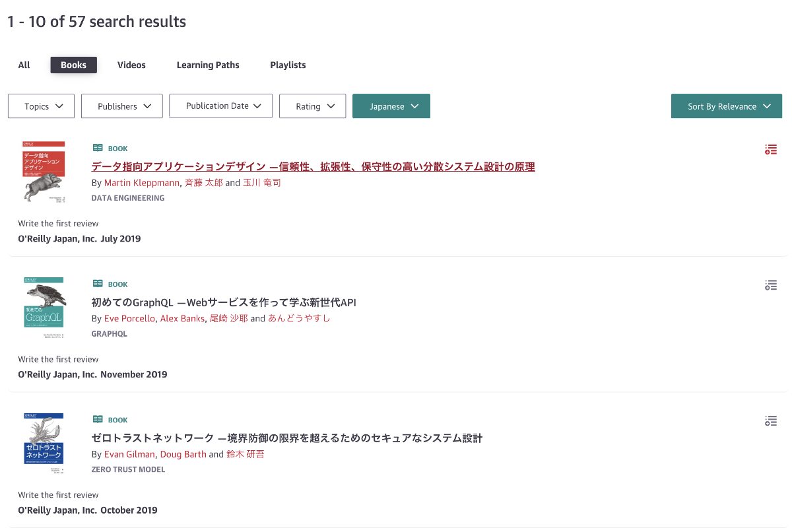Image resolution: width=792 pixels, height=532 pixels.
Task: View author あんどうやすし
Action: click(x=299, y=319)
